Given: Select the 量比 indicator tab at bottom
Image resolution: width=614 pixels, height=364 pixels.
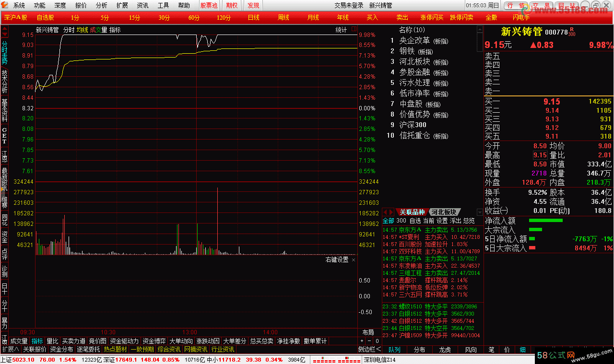Looking at the screenshot, I should tap(52, 341).
